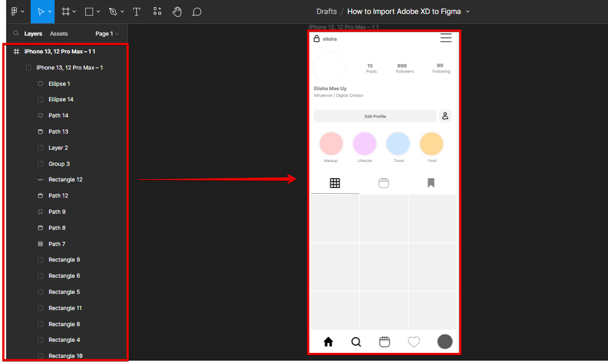Activate the Add Comment tool
Viewport: 608px width, 364px height.
coord(197,11)
